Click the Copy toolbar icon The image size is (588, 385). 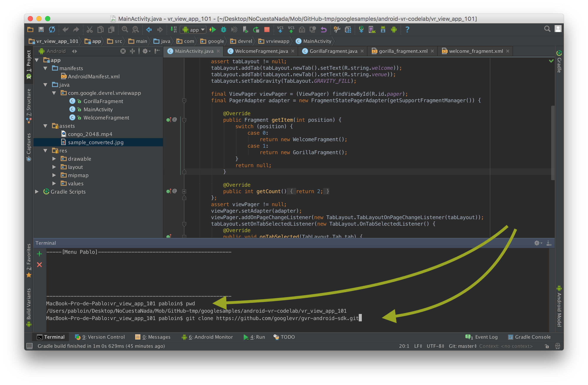pos(100,30)
